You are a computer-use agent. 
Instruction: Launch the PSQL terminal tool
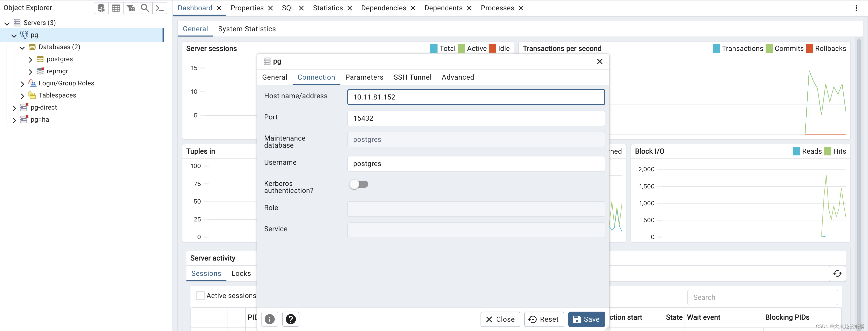click(160, 8)
